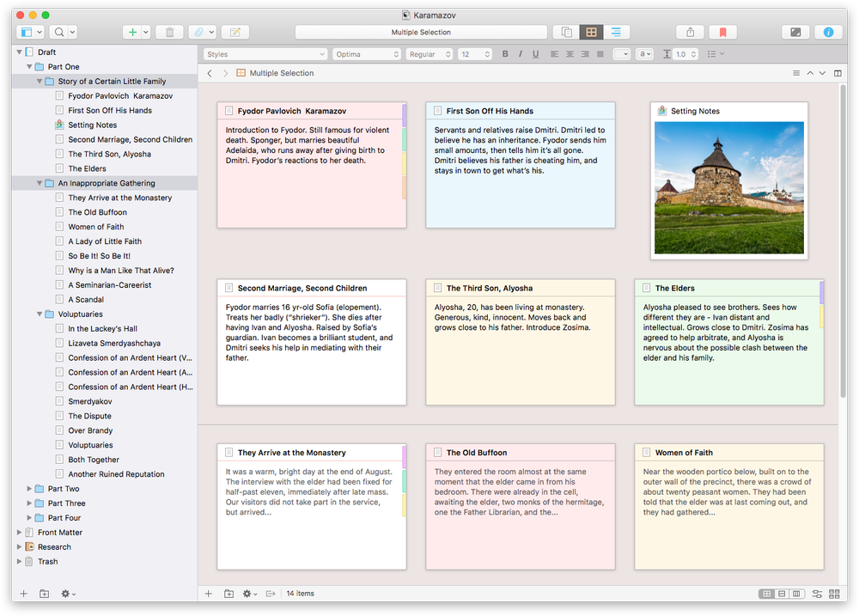Open the Styles dropdown

pyautogui.click(x=265, y=54)
